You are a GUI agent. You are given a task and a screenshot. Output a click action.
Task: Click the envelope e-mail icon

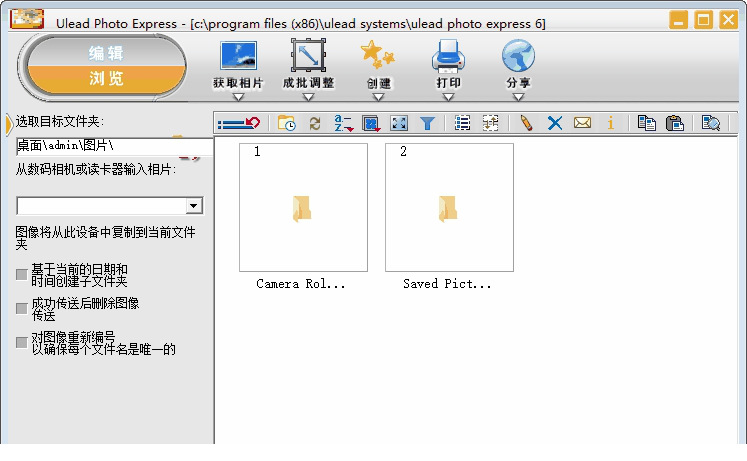click(582, 123)
